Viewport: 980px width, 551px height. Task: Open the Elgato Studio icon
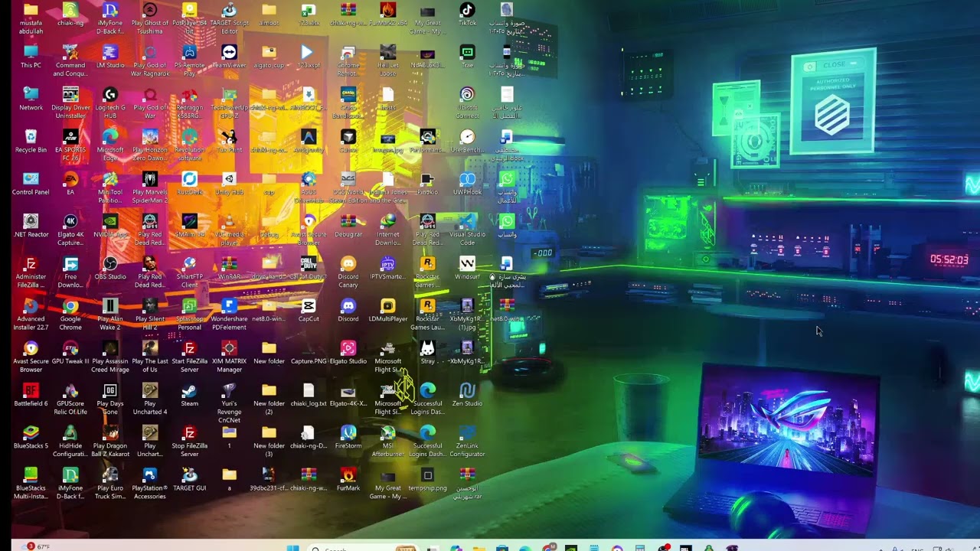pos(348,352)
